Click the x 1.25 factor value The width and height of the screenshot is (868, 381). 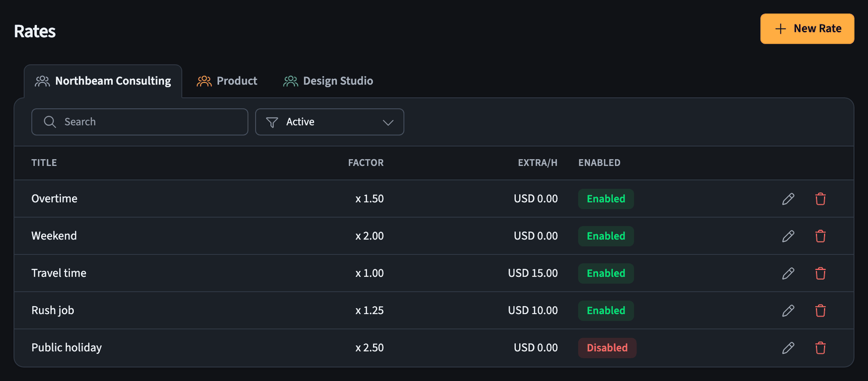(369, 311)
